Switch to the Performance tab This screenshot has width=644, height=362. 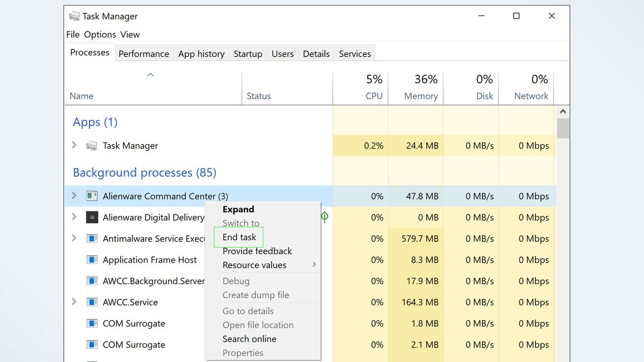[143, 53]
